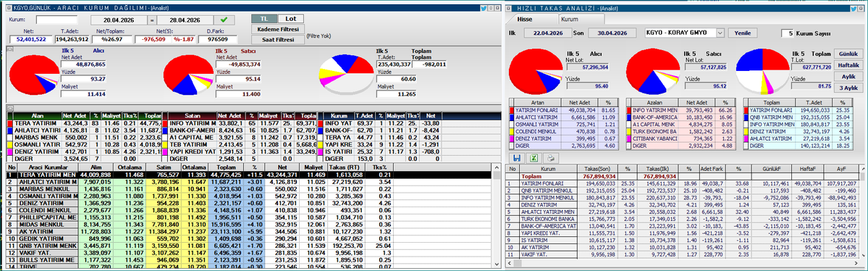This screenshot has height=271, width=868.
Task: Collapse the pie chart summary panel
Action: tap(10, 50)
